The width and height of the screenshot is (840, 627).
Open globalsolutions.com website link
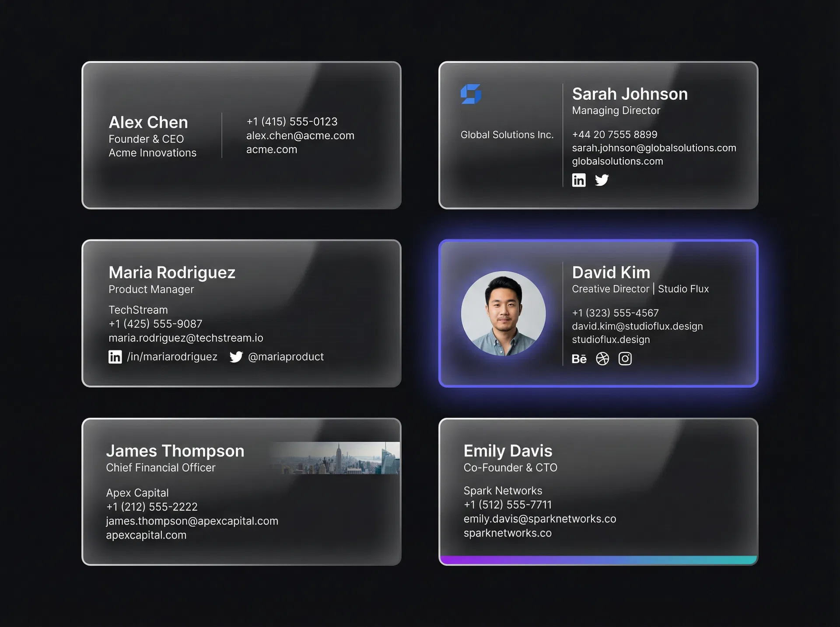pyautogui.click(x=617, y=161)
